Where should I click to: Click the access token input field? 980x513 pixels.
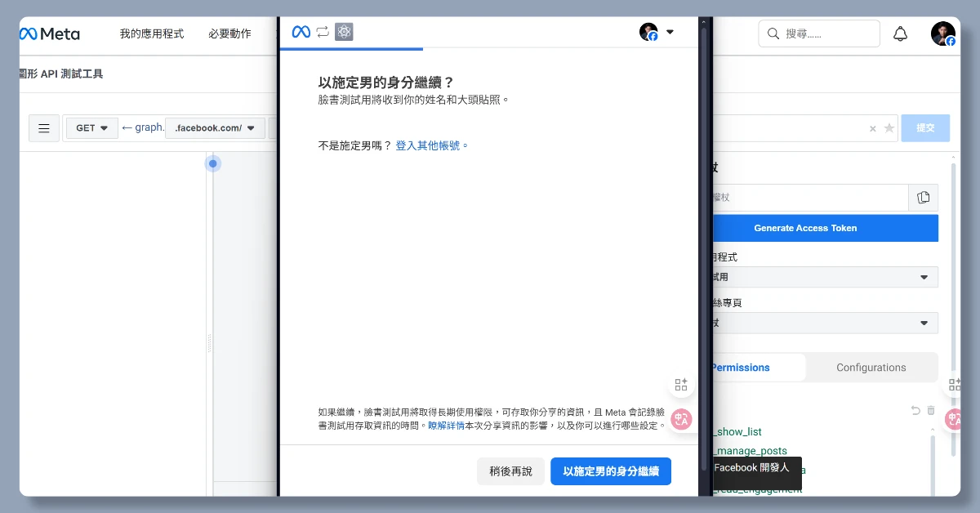coord(810,198)
